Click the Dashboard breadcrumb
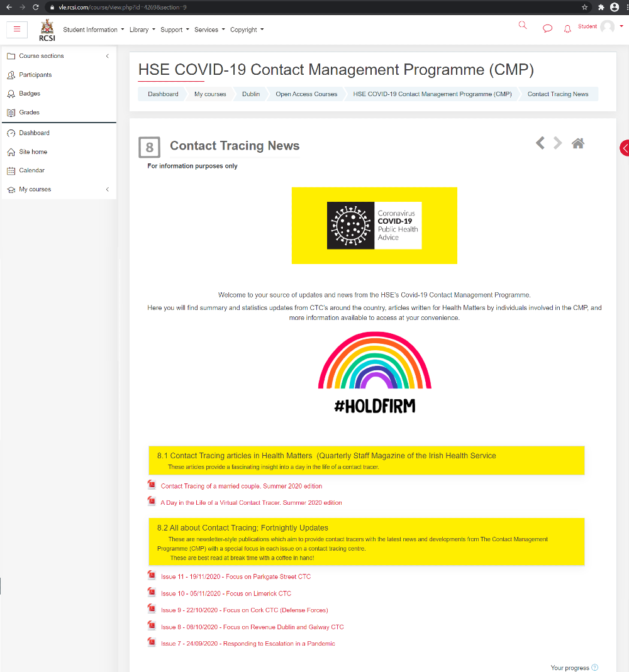The image size is (629, 672). 163,94
